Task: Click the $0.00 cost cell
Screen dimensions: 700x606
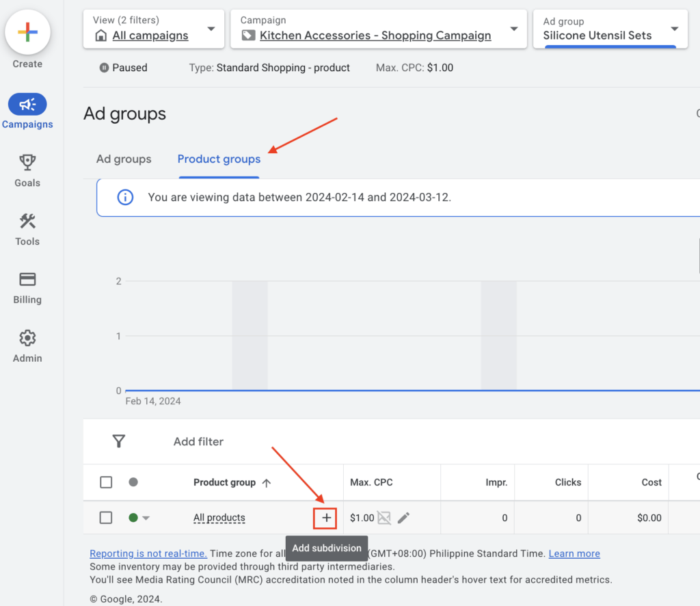Action: 649,518
